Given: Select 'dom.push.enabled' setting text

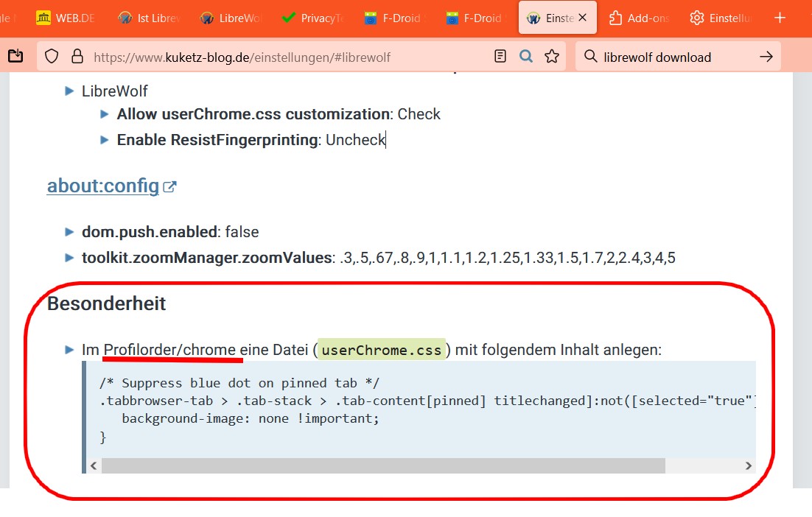Looking at the screenshot, I should point(150,232).
